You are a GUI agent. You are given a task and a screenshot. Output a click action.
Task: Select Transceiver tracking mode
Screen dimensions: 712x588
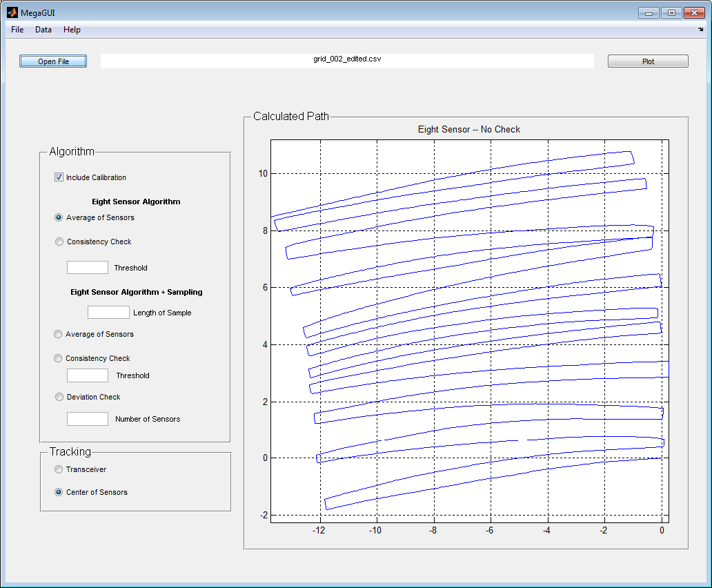59,469
